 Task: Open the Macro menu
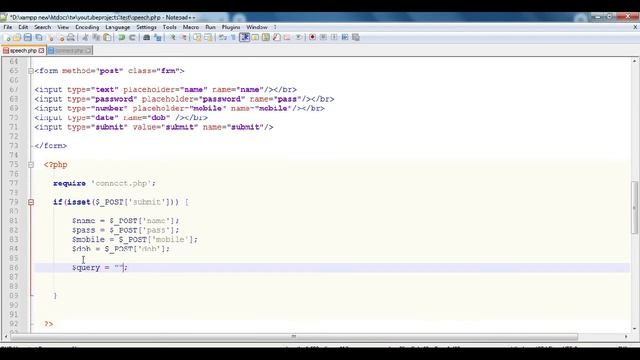(x=191, y=27)
